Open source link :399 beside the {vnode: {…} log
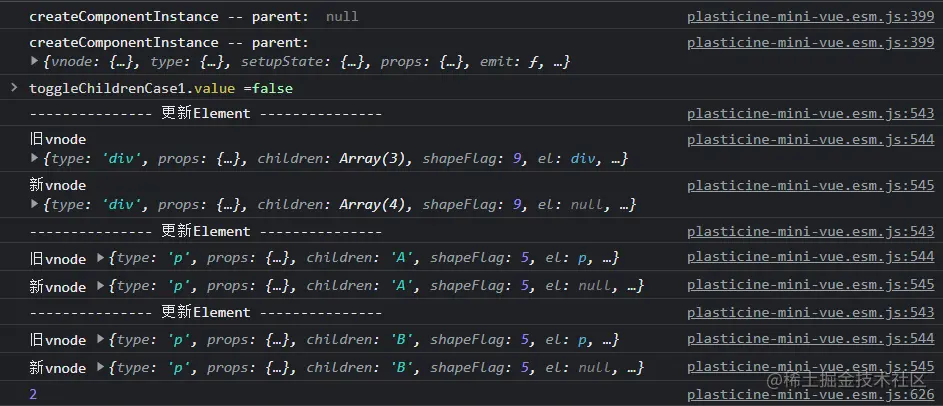 tap(811, 43)
